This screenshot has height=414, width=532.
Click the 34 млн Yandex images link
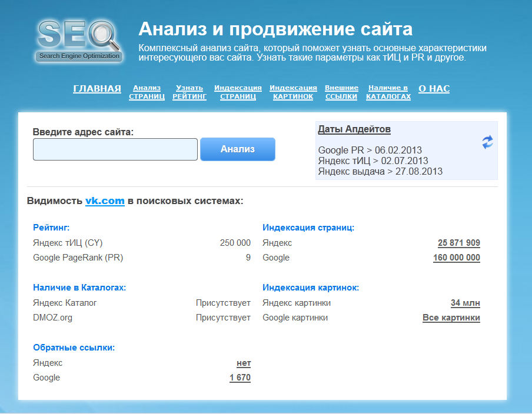click(465, 303)
